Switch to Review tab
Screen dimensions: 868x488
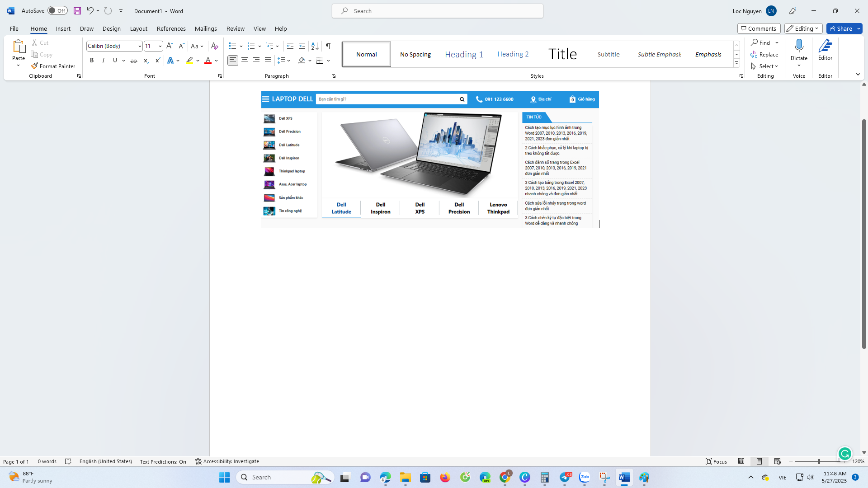(236, 28)
